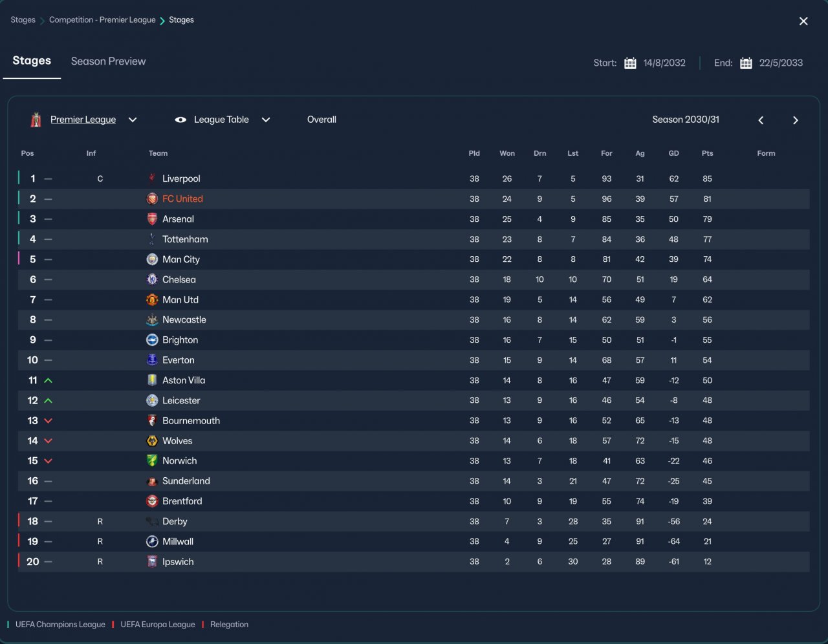Click the Derby club crest
828x644 pixels.
(152, 521)
